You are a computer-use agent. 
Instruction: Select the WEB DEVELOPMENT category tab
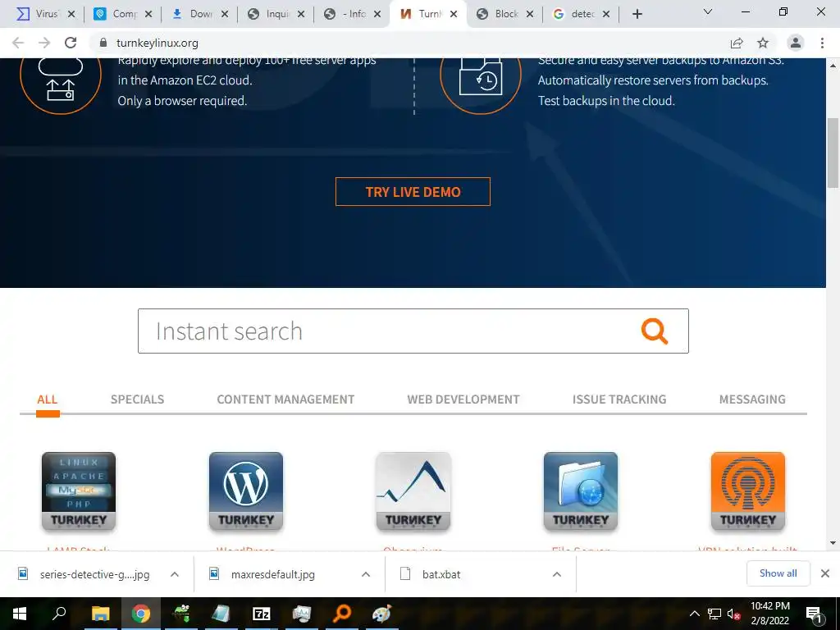point(463,399)
